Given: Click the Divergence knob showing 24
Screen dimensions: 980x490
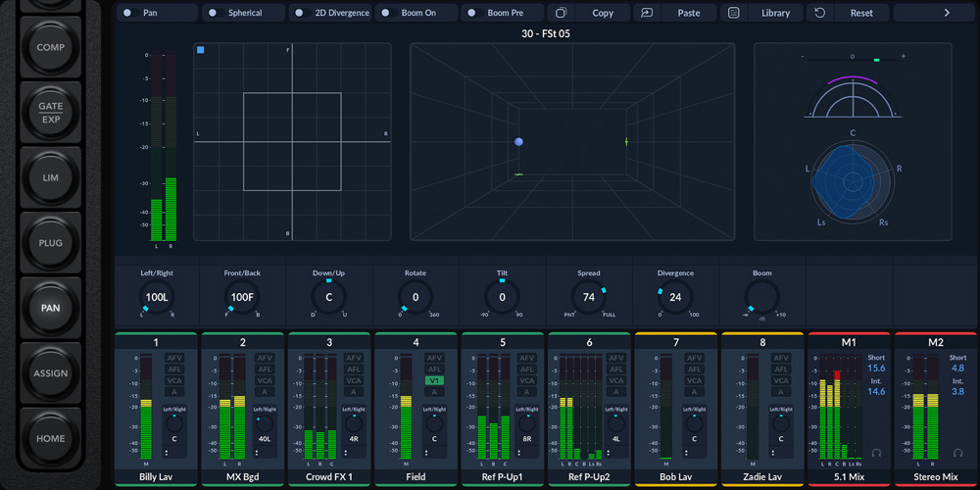Looking at the screenshot, I should coord(675,298).
